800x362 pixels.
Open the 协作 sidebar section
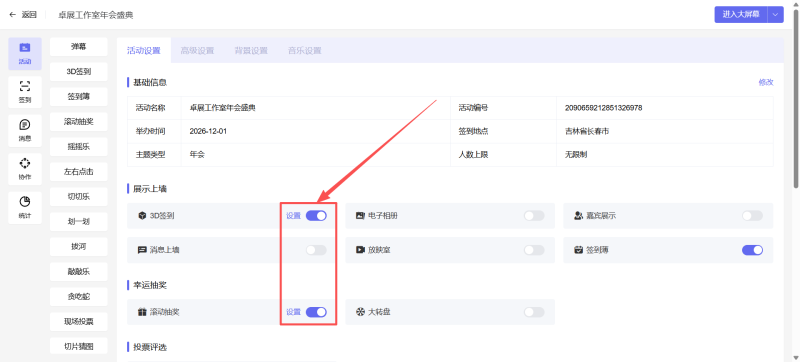pyautogui.click(x=25, y=169)
